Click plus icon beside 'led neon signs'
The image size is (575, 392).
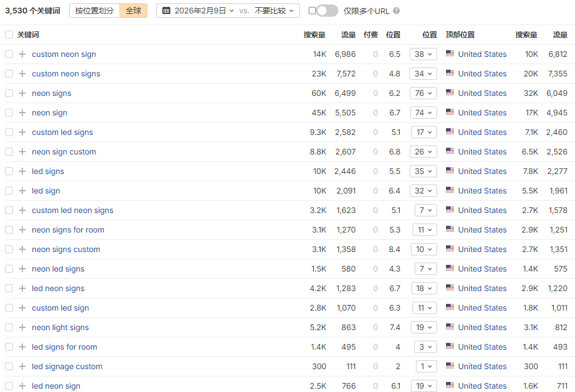pyautogui.click(x=22, y=288)
